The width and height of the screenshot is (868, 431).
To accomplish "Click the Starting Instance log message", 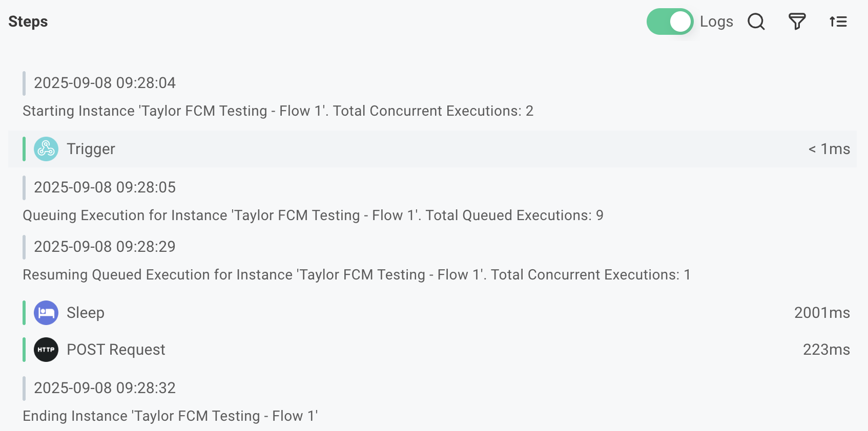I will (x=278, y=111).
